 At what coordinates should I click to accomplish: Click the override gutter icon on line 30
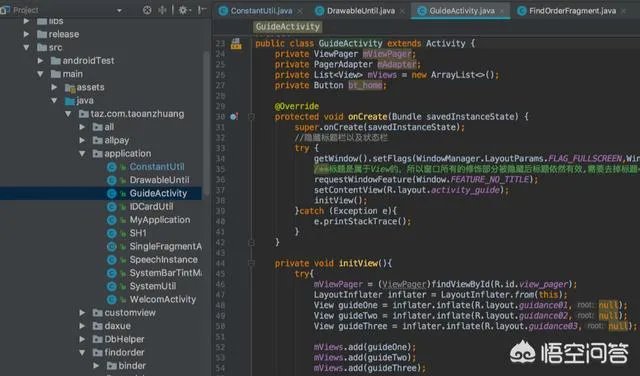234,117
